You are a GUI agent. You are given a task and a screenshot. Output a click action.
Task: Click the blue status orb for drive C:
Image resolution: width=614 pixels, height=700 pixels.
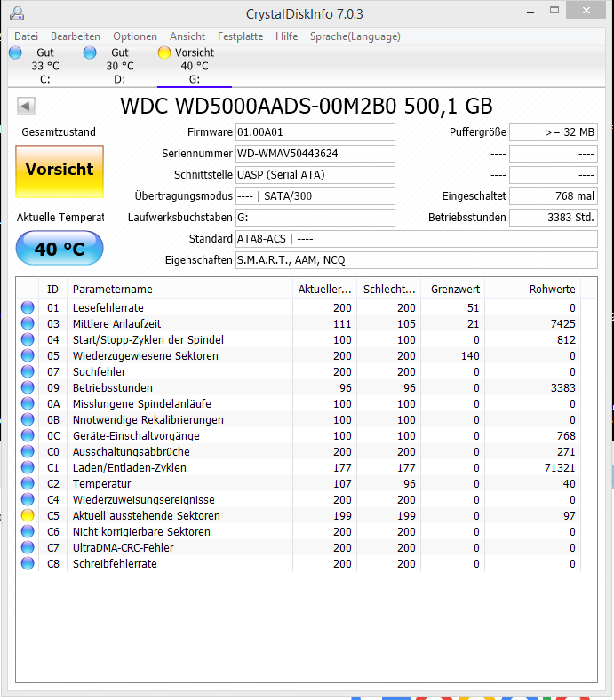15,52
